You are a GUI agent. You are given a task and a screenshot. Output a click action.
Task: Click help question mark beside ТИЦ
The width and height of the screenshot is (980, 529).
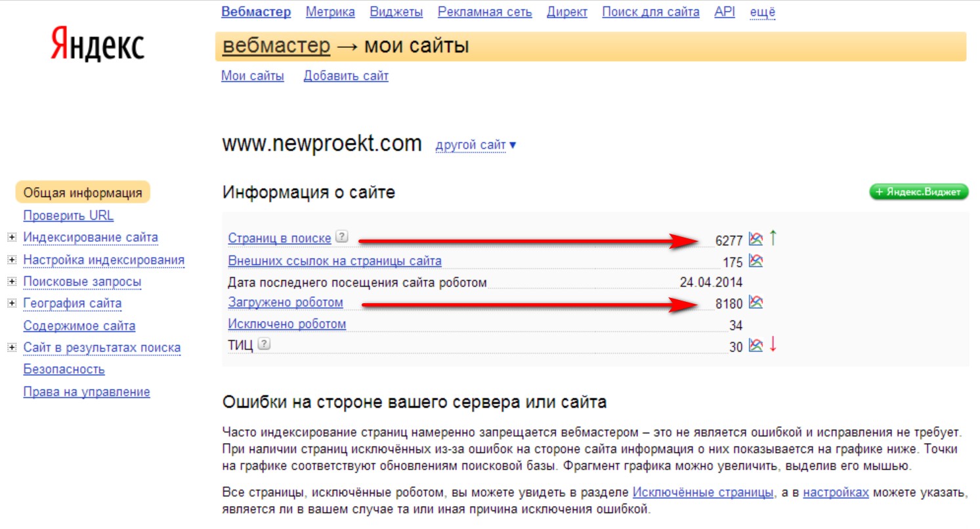(x=264, y=344)
